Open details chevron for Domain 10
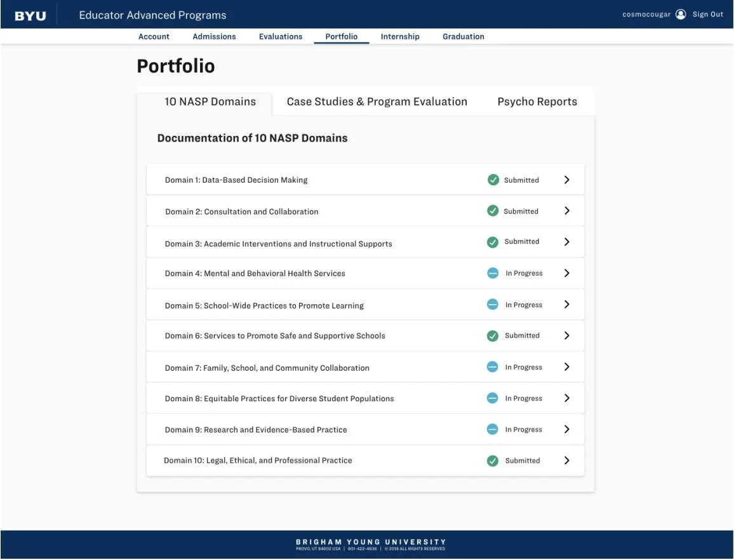This screenshot has width=734, height=560. coord(567,460)
